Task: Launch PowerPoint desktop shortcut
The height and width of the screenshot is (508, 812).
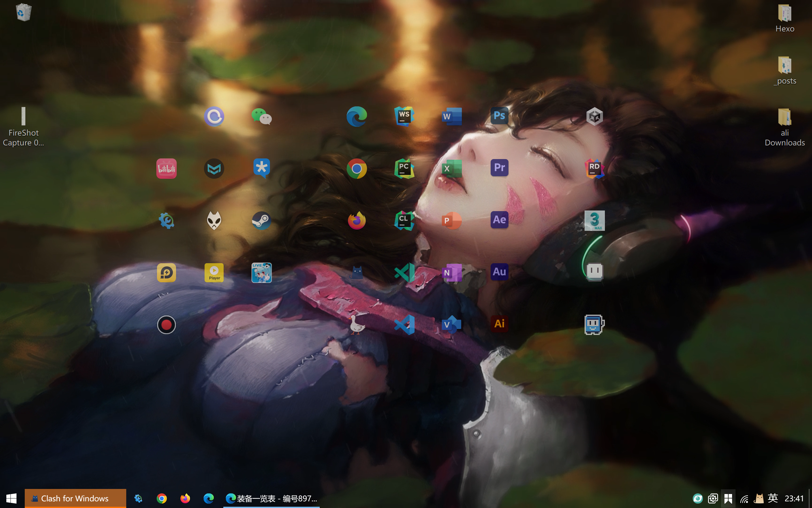Action: [452, 221]
